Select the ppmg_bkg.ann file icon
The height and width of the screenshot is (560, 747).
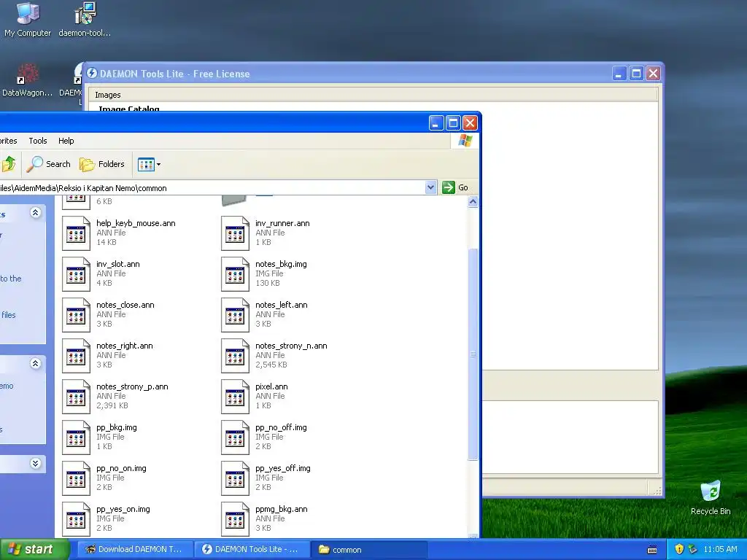point(236,520)
